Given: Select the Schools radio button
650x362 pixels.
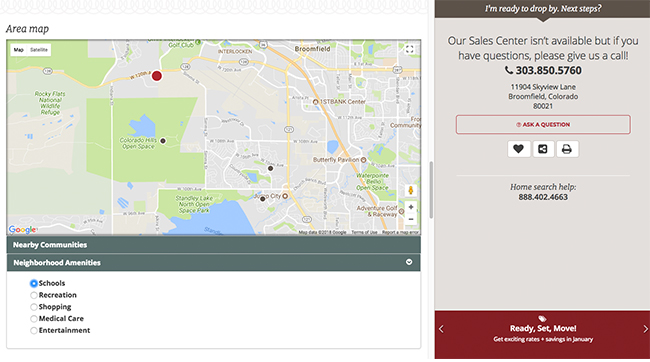Looking at the screenshot, I should coord(34,283).
